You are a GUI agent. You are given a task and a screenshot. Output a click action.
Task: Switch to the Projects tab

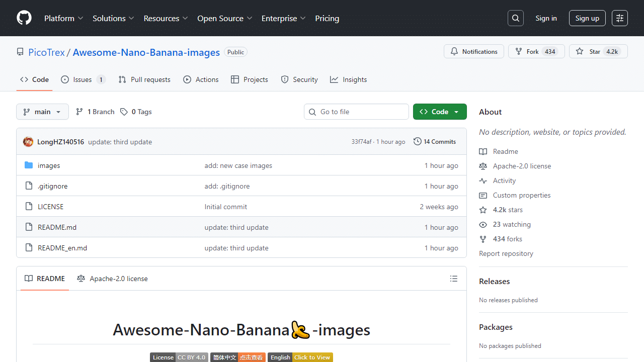[x=250, y=79]
